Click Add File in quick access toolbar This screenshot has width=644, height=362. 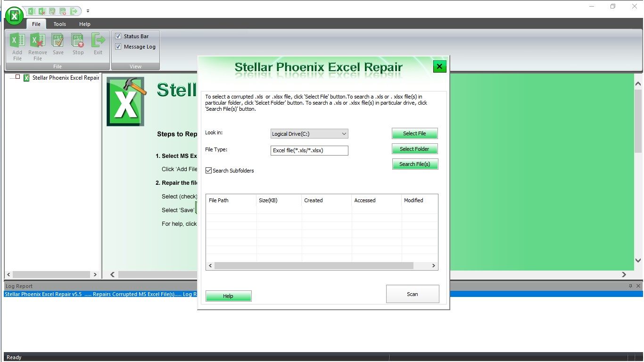(32, 11)
